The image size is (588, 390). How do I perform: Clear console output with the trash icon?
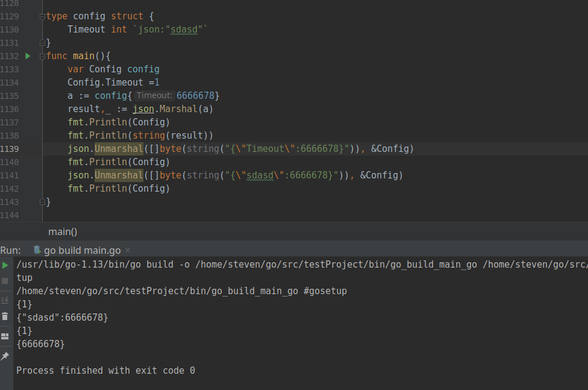click(x=5, y=317)
